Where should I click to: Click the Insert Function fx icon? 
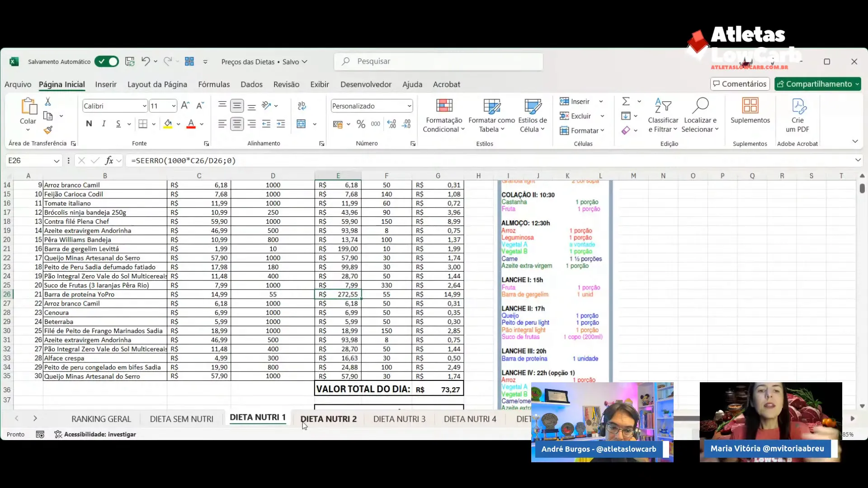point(109,160)
